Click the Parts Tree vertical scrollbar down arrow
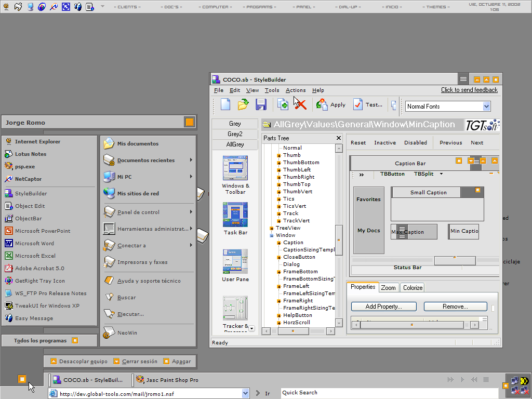Viewport: 532px width, 399px height. click(339, 323)
